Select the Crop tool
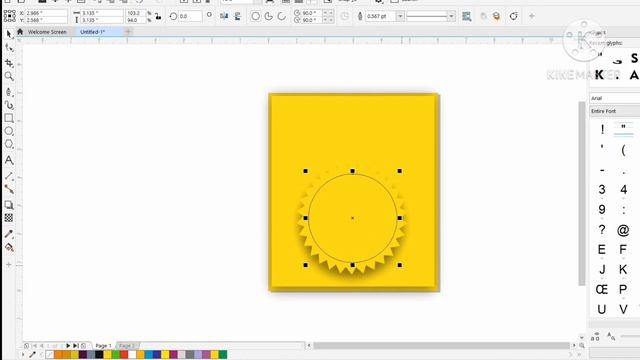The width and height of the screenshot is (640, 360). 9,62
